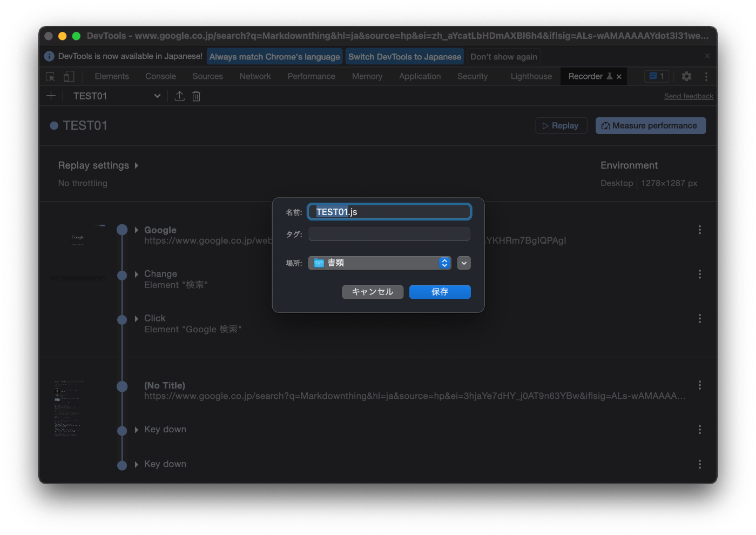Switch to the Elements tab
Viewport: 756px width, 535px height.
pos(112,76)
